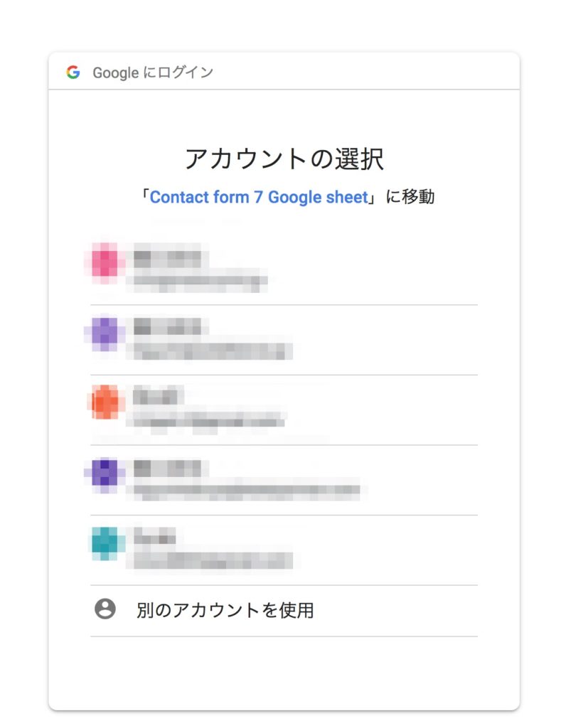Click the blurred email of the second account

click(x=210, y=350)
